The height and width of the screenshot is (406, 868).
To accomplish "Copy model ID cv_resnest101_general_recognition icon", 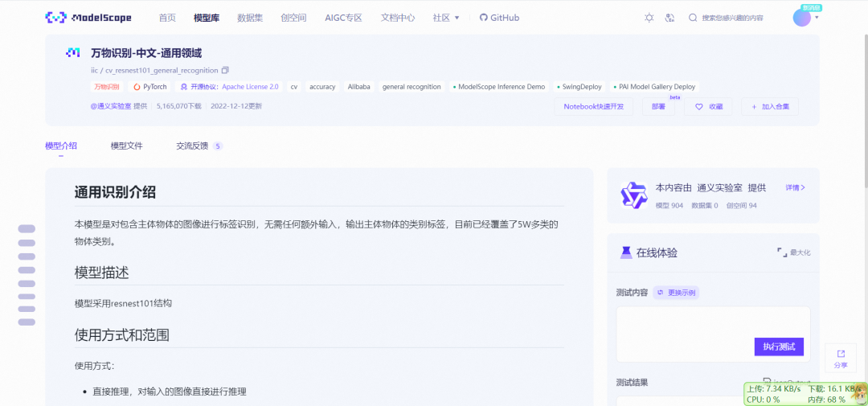I will coord(225,70).
